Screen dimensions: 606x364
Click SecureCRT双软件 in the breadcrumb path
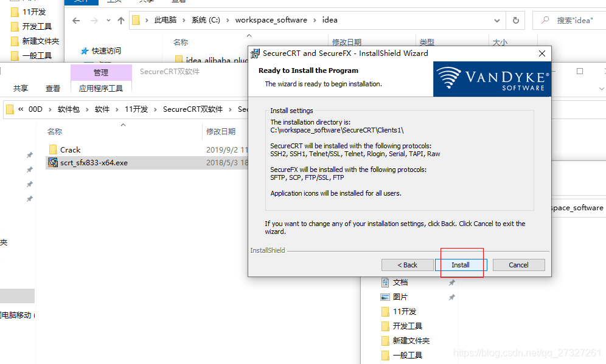[x=193, y=109]
